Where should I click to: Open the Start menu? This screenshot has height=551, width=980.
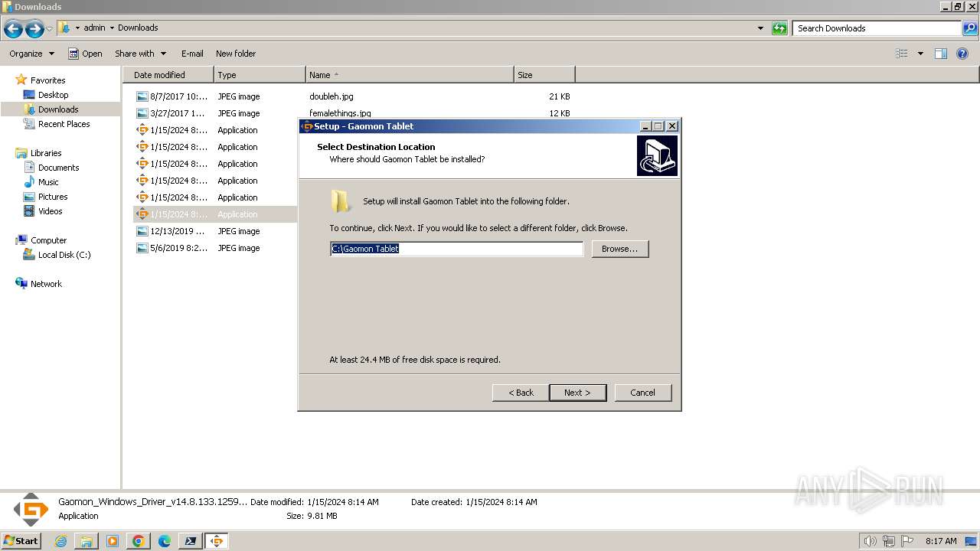[21, 540]
